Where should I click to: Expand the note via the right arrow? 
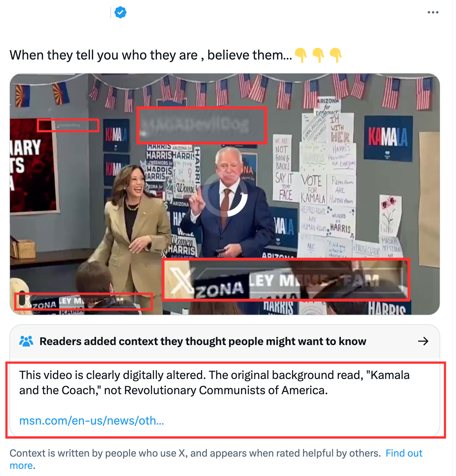point(423,341)
